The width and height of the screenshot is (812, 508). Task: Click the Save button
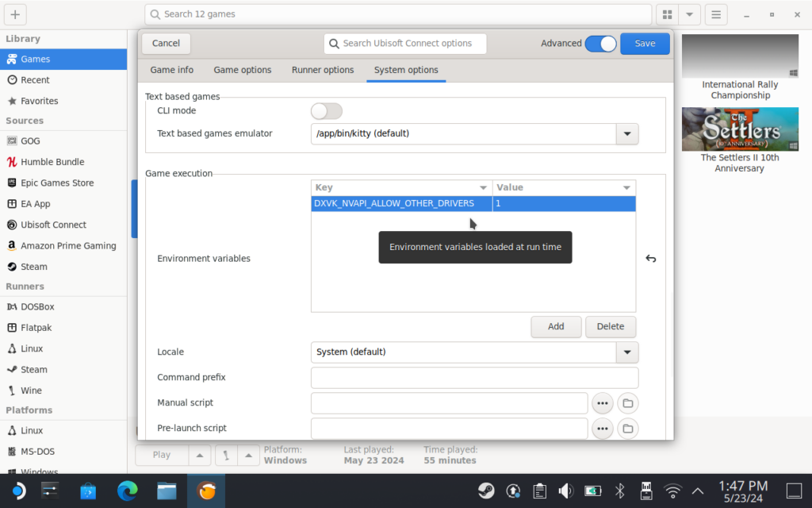[645, 44]
